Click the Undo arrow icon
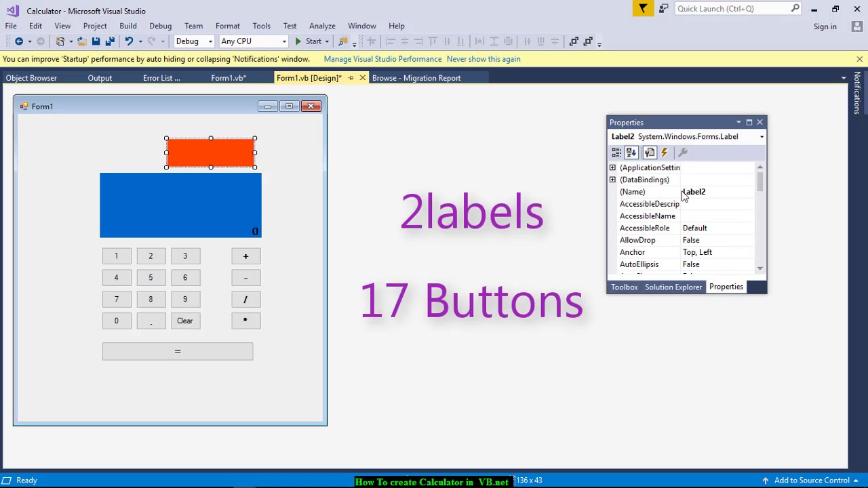This screenshot has height=488, width=868. pyautogui.click(x=129, y=41)
